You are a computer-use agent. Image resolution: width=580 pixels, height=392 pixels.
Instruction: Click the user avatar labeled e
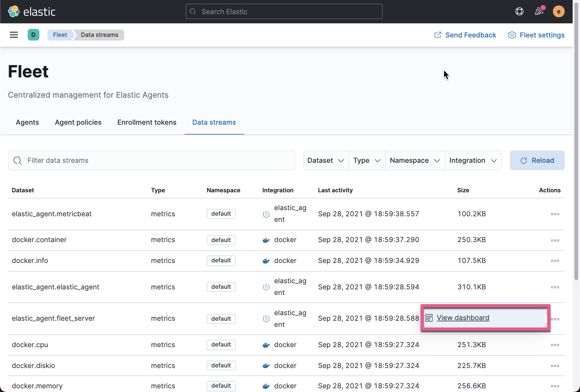click(x=559, y=11)
